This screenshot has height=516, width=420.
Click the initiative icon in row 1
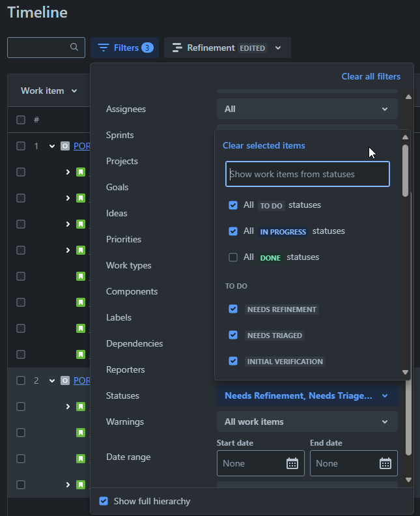click(x=65, y=146)
